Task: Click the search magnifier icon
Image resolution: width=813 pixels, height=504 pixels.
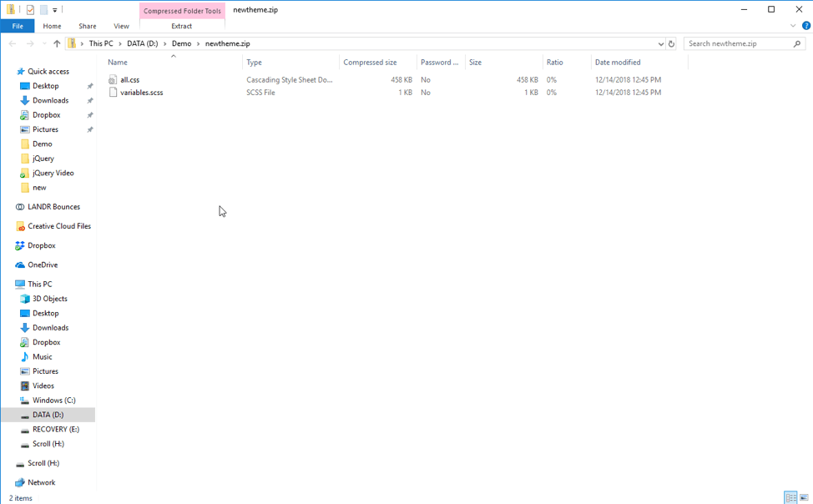Action: click(797, 43)
